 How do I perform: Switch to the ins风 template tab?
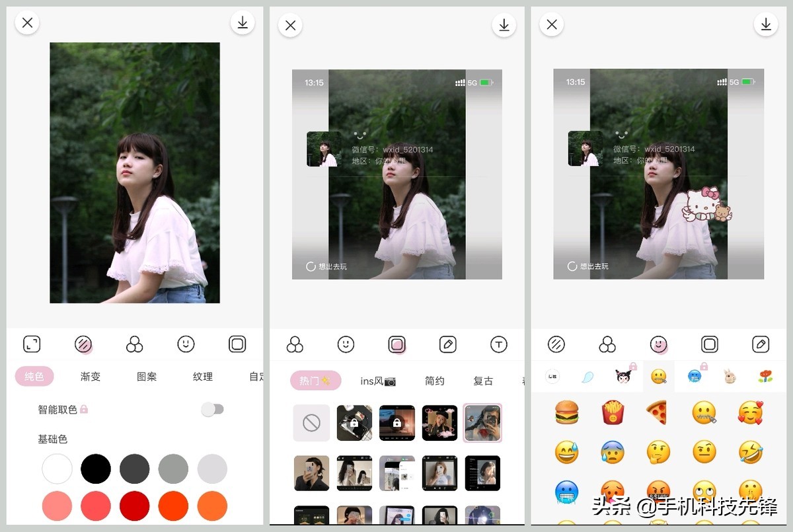click(x=377, y=381)
